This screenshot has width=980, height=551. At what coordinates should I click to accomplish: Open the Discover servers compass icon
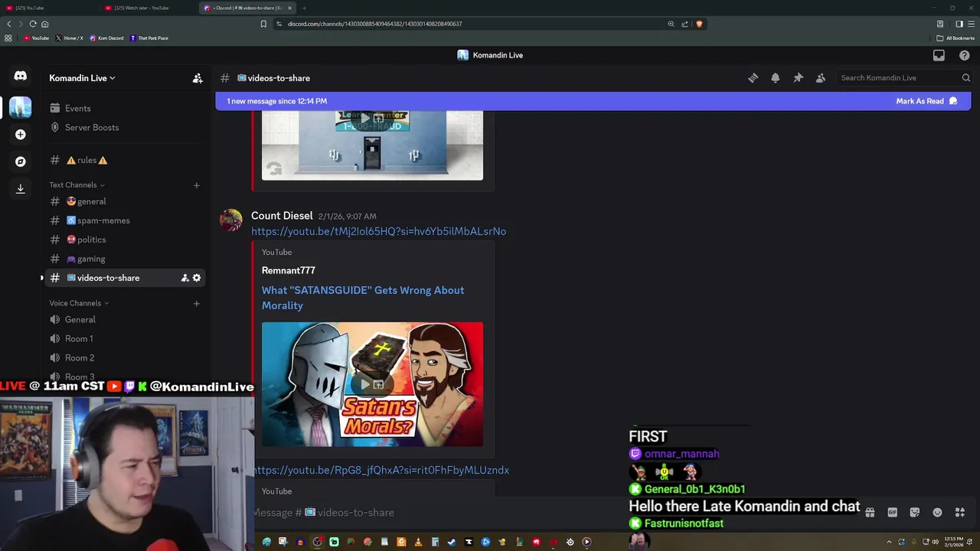coord(21,161)
